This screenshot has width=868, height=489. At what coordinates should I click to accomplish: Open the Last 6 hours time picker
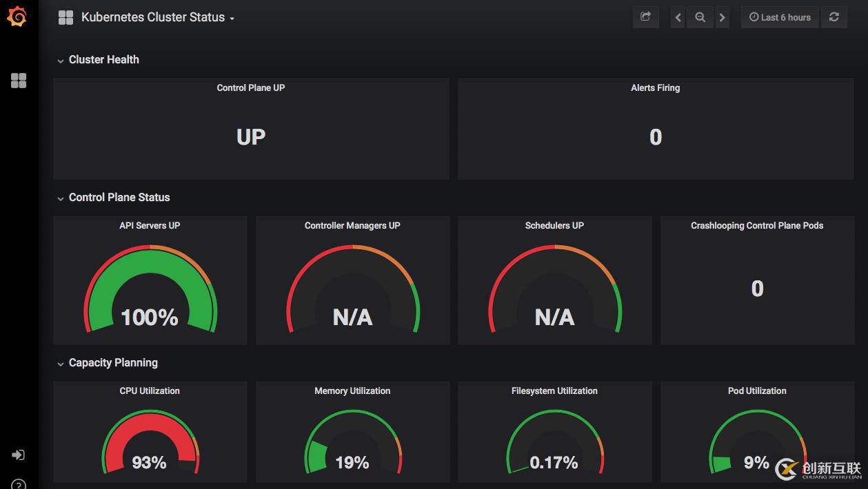[x=780, y=17]
